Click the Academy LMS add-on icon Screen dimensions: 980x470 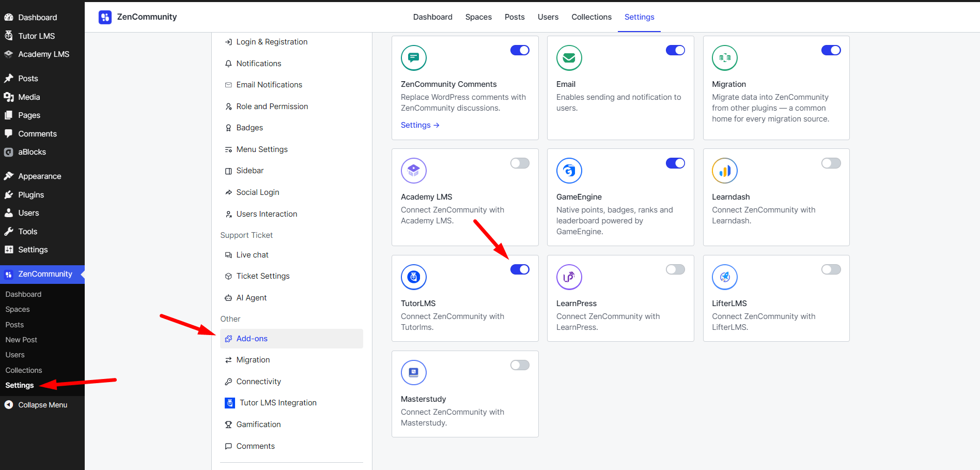(414, 171)
